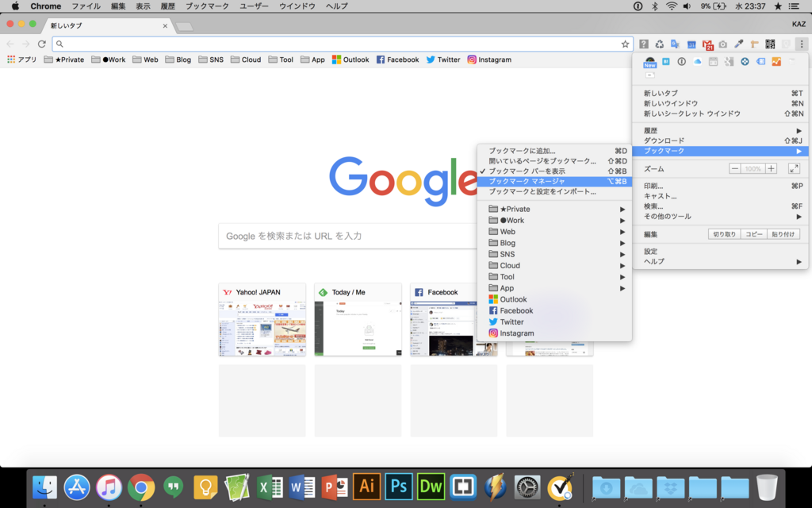812x508 pixels.
Task: Choose ブックマークと設定をインポート... item
Action: click(x=554, y=192)
